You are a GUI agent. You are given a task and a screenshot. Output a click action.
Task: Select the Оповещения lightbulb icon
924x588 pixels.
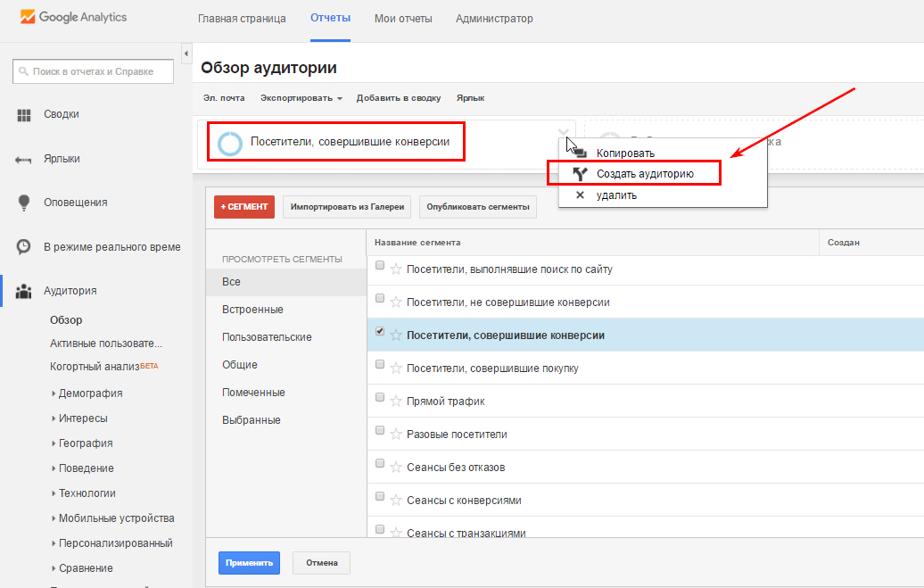click(x=24, y=203)
